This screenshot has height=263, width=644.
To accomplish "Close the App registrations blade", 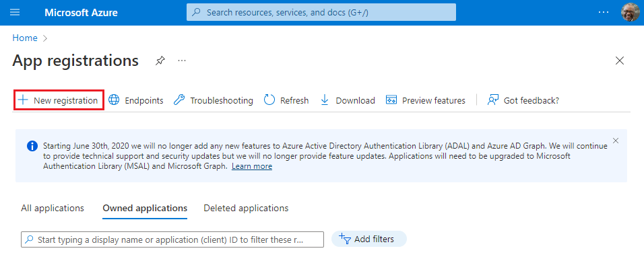I will click(x=620, y=61).
